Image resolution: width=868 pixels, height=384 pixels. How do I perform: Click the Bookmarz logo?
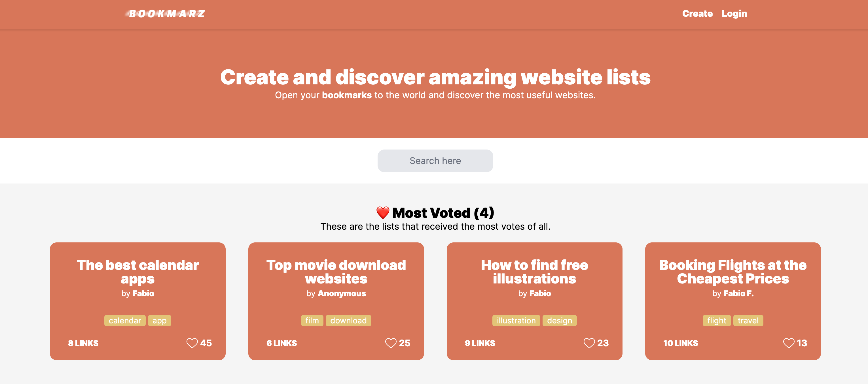pos(165,14)
